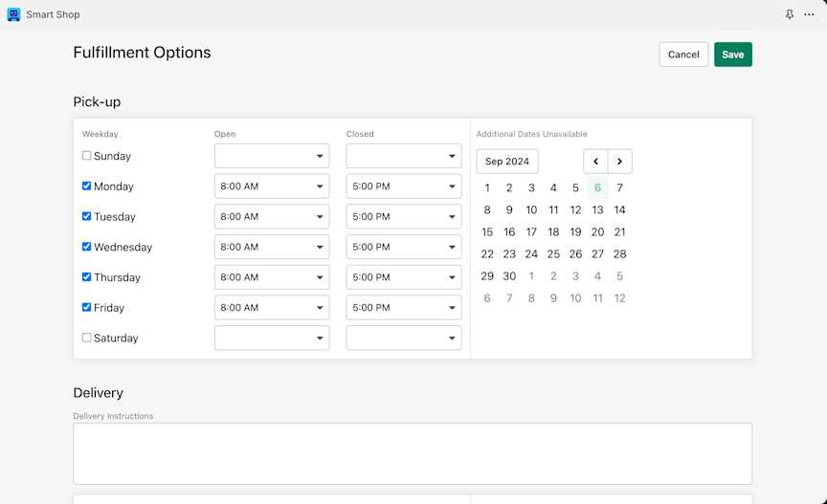Change Wednesday's 5:00 PM closed time

[x=404, y=247]
